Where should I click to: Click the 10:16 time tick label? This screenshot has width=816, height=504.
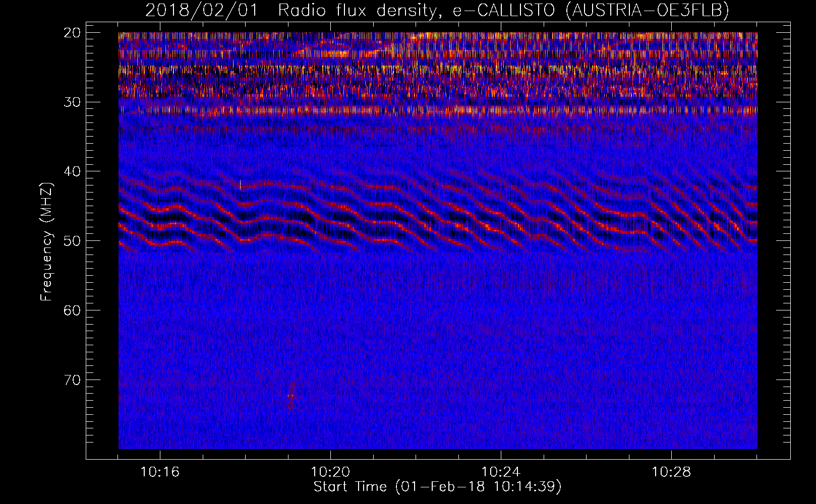160,472
